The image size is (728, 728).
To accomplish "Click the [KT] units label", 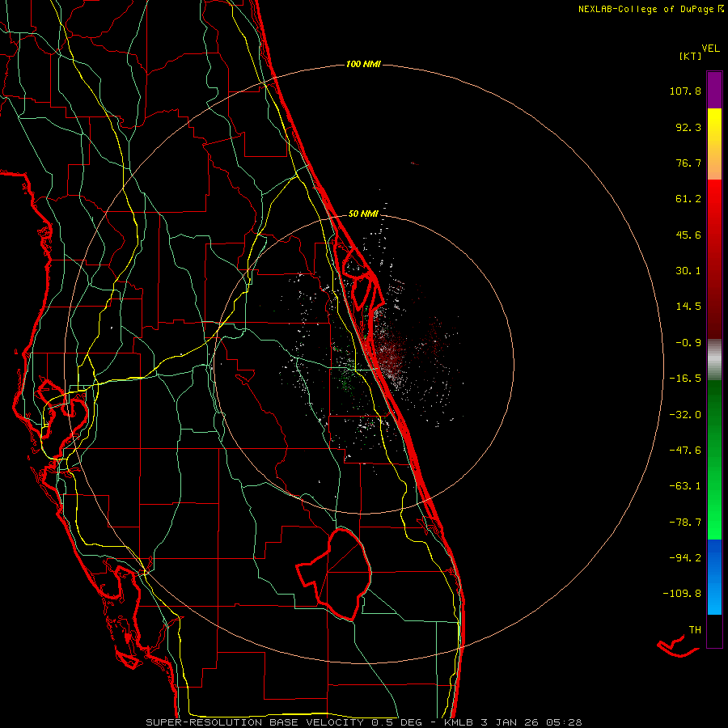I will coord(690,56).
